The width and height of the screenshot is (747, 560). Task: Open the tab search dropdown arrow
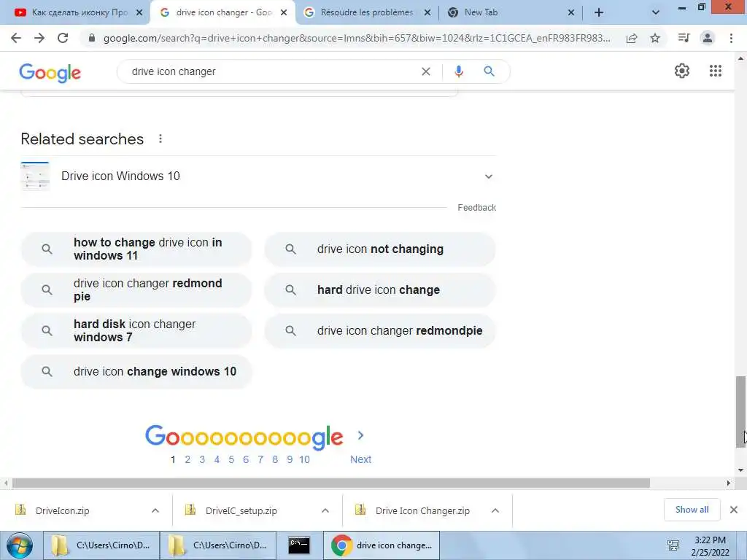tap(656, 13)
